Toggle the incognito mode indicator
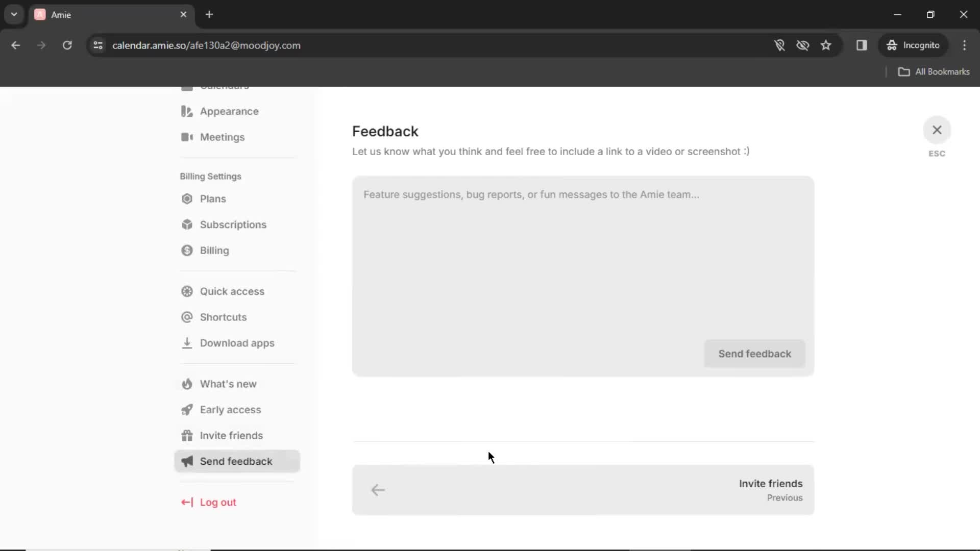This screenshot has width=980, height=551. pyautogui.click(x=914, y=45)
